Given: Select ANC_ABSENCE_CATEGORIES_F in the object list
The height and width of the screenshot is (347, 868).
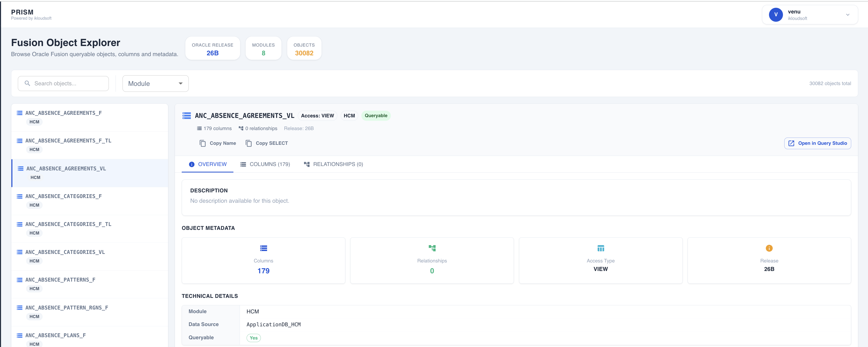Looking at the screenshot, I should click(90, 201).
